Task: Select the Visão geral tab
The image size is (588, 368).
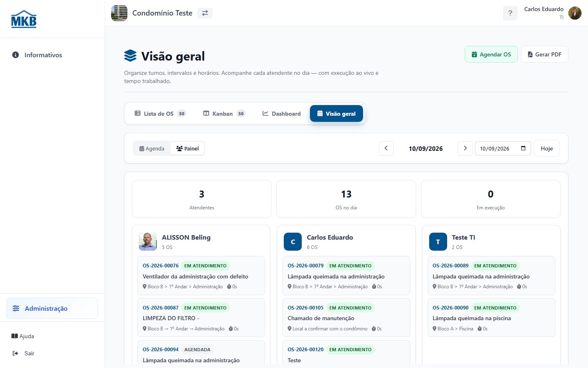Action: [x=336, y=114]
